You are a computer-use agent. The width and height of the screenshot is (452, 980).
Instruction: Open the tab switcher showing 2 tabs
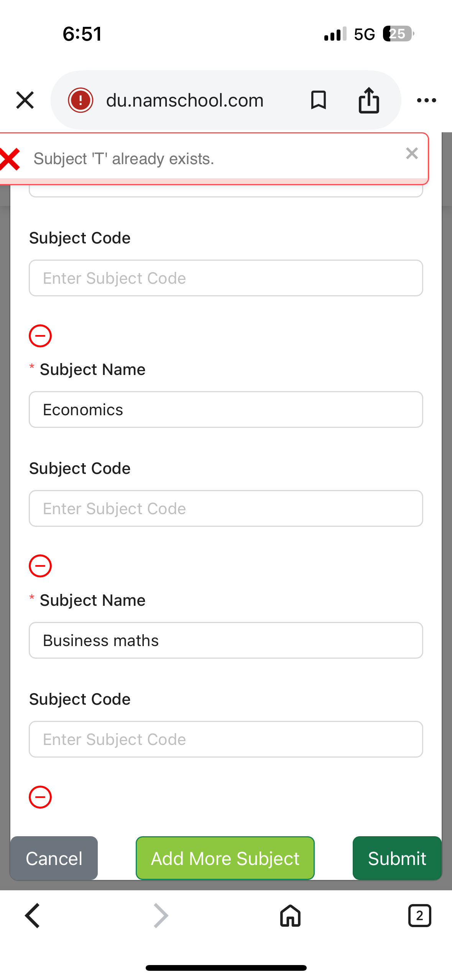click(419, 916)
